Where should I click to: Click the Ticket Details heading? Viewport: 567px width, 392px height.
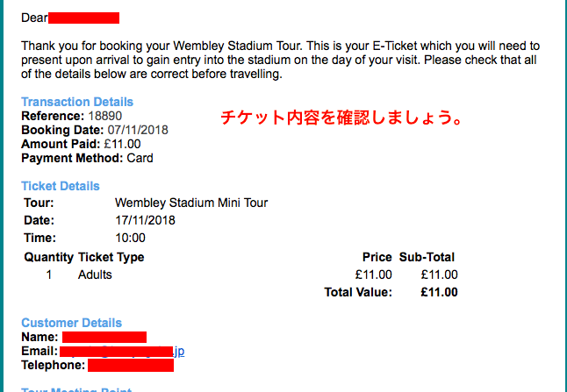[61, 186]
